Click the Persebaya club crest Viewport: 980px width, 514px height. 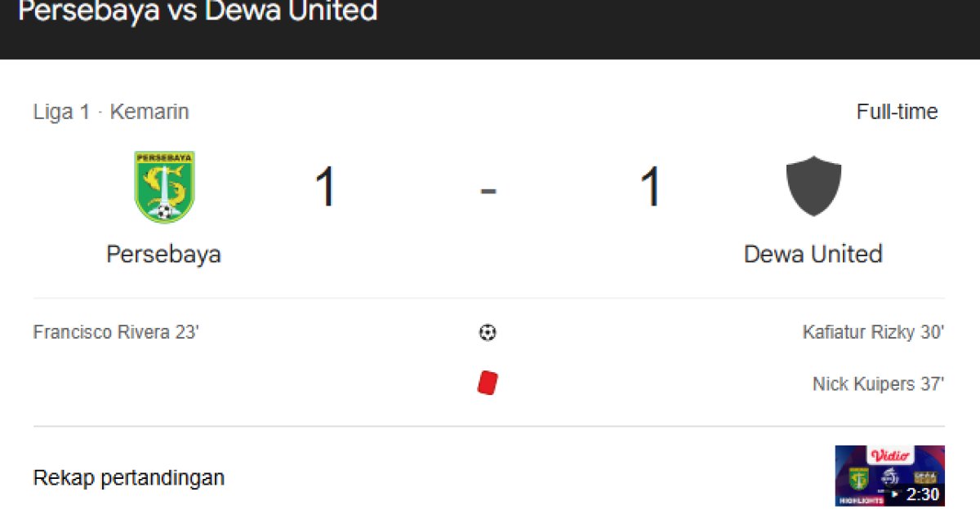coord(164,187)
